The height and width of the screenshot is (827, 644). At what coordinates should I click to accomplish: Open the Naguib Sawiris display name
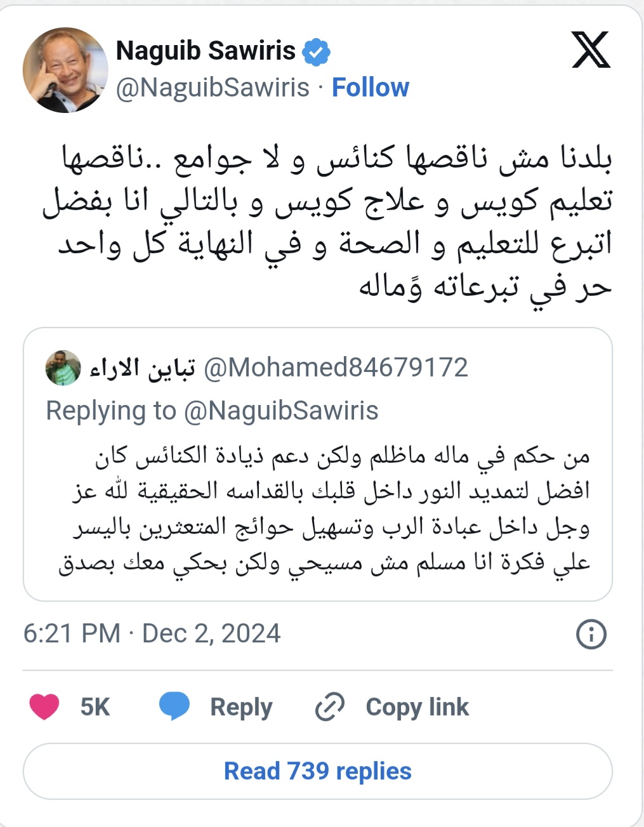click(x=206, y=51)
